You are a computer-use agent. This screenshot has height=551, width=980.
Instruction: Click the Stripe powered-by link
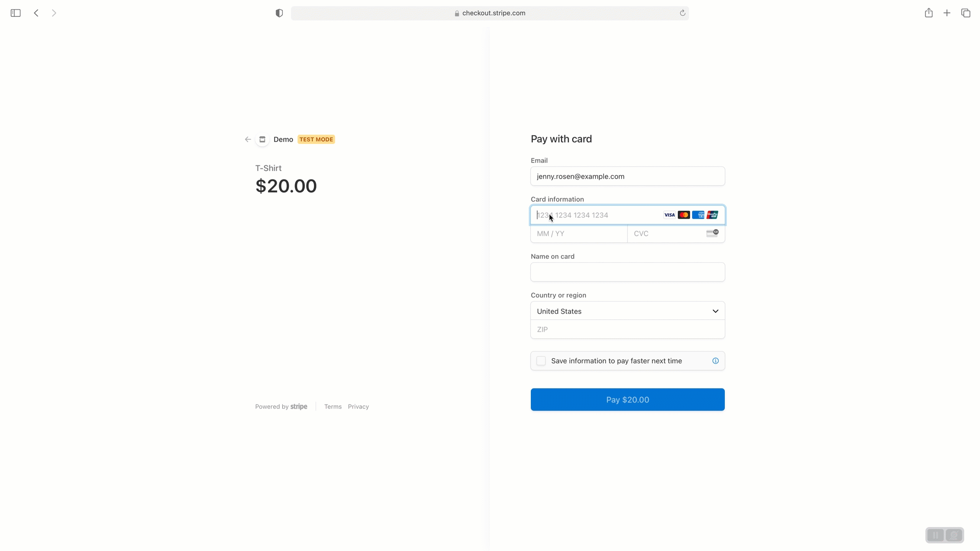point(281,406)
